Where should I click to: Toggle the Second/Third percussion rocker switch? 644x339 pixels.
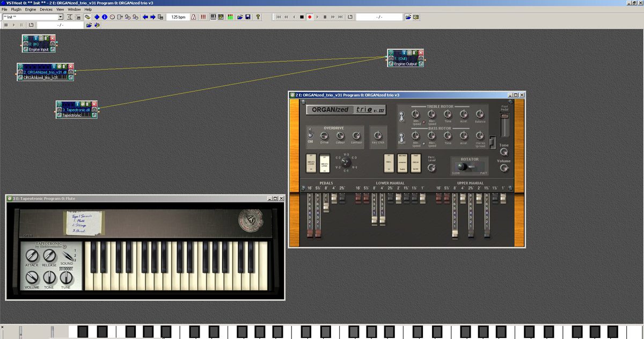[x=402, y=163]
